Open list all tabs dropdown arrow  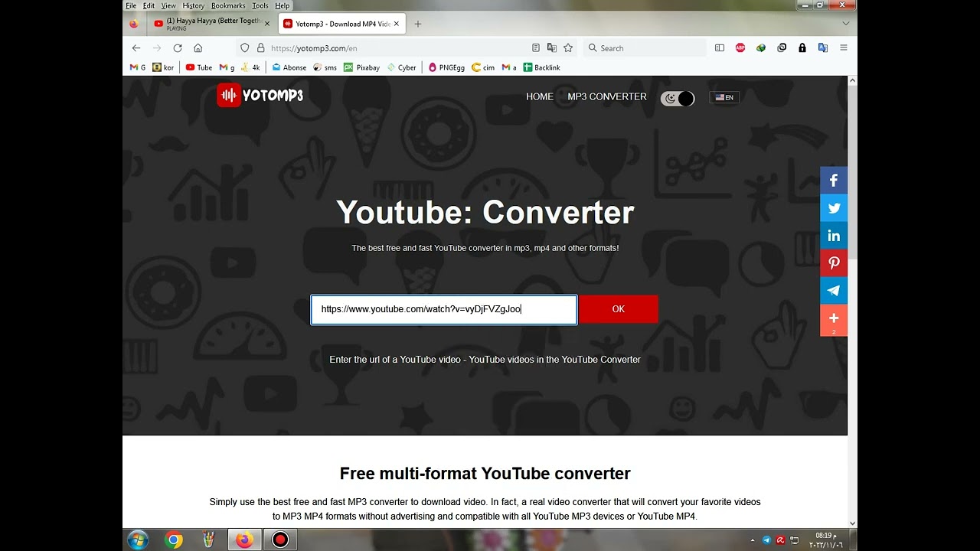pyautogui.click(x=845, y=24)
